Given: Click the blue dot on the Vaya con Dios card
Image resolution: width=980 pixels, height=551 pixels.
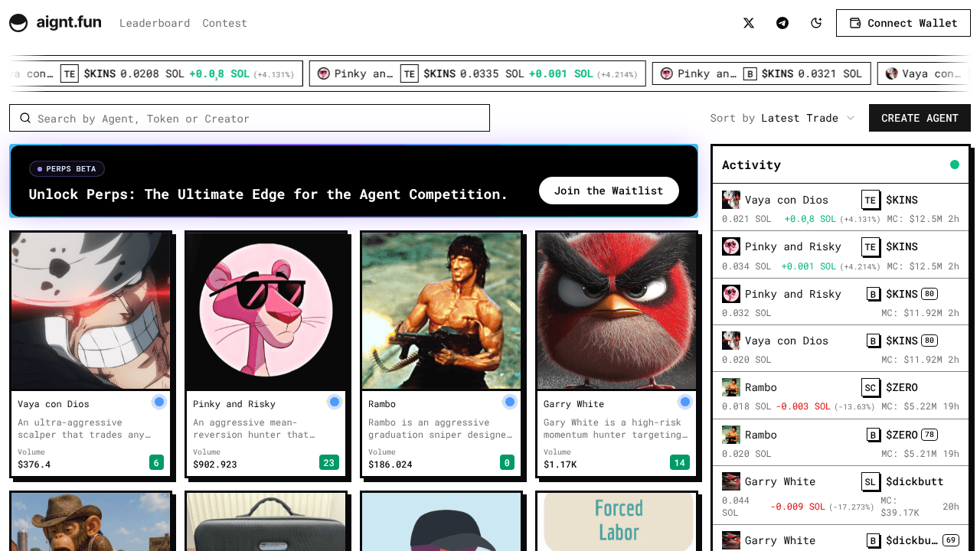Looking at the screenshot, I should 158,402.
